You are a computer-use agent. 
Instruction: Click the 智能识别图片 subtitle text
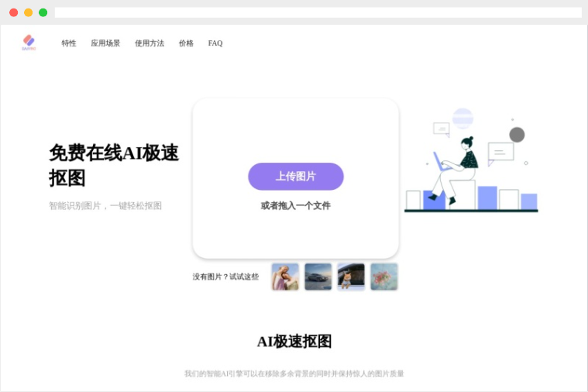coord(105,206)
